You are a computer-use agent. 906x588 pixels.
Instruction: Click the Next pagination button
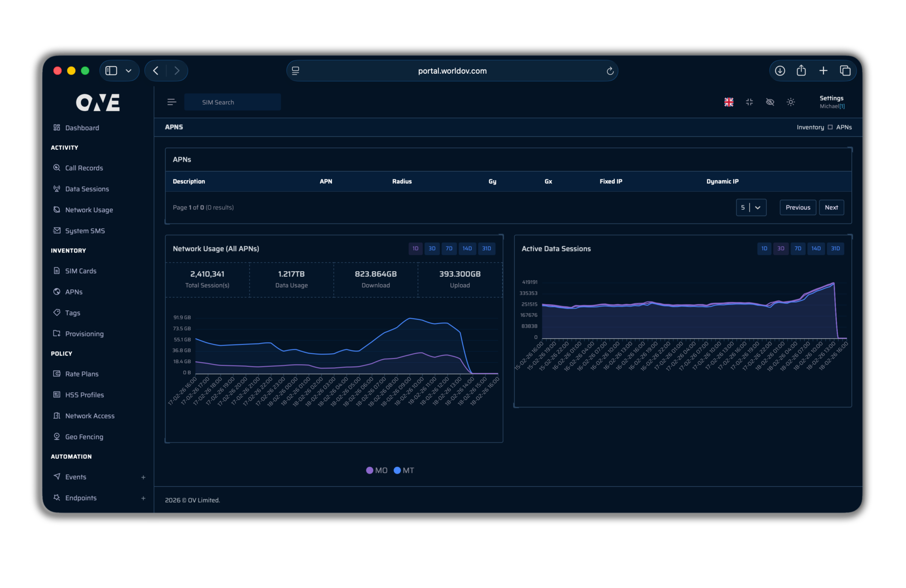831,208
